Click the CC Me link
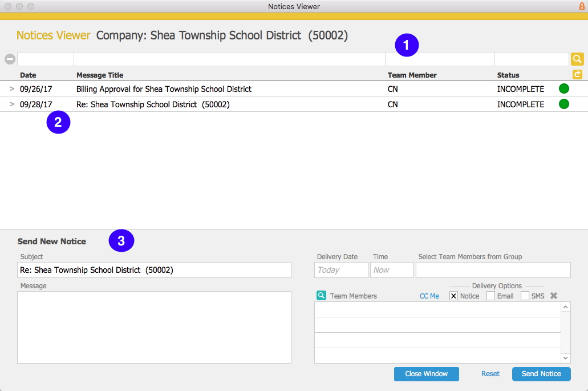The height and width of the screenshot is (391, 588). click(x=429, y=296)
